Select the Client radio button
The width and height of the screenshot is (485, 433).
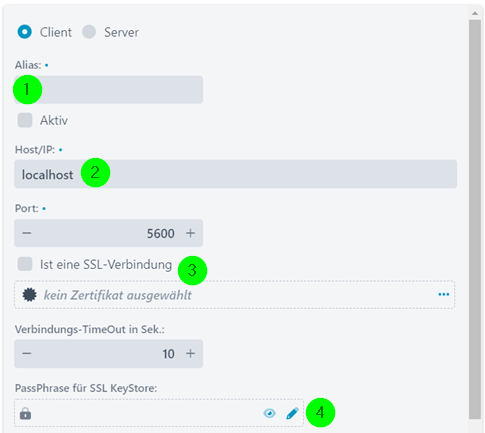pos(25,32)
